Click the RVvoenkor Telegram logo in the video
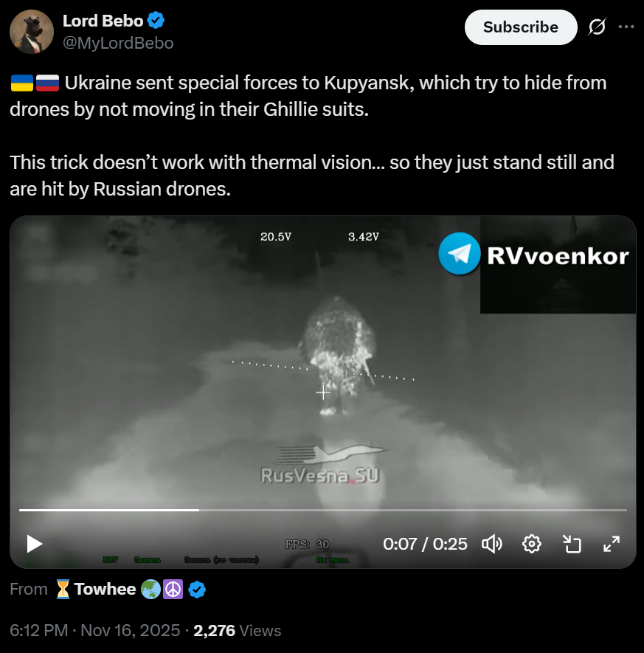Viewport: 644px width, 653px height. tap(459, 254)
